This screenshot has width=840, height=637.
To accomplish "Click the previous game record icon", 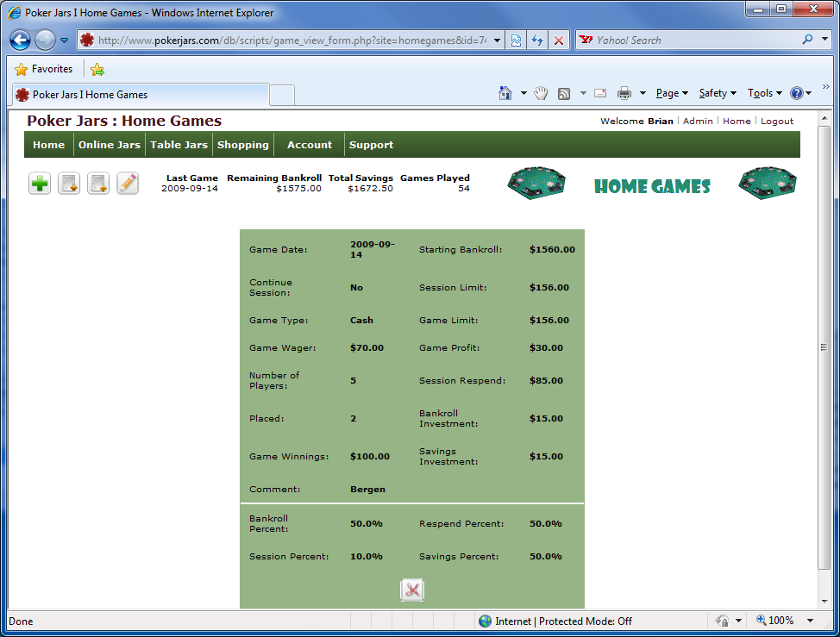I will 69,184.
